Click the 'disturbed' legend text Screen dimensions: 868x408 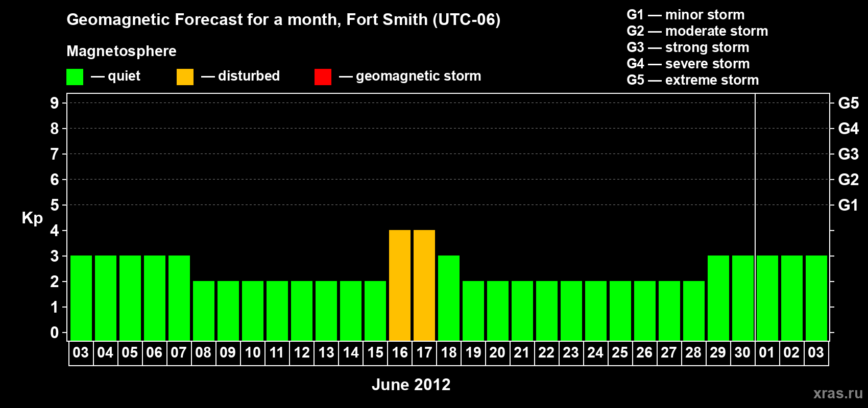[249, 76]
